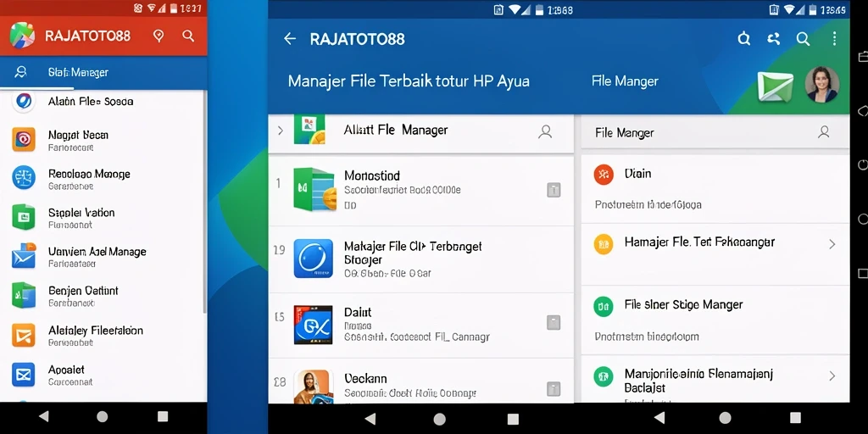The width and height of the screenshot is (868, 434).
Task: Open search in the red RAJATOTO88 header
Action: [188, 36]
